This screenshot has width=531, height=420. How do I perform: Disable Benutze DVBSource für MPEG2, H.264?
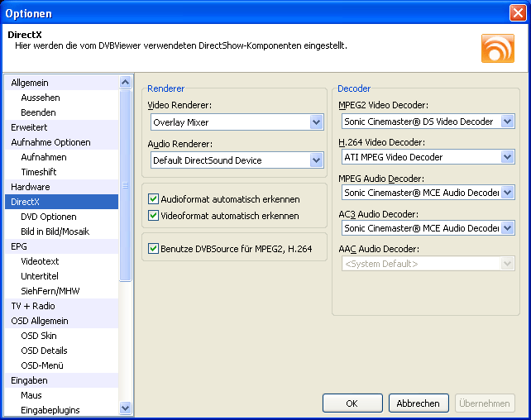(x=153, y=248)
